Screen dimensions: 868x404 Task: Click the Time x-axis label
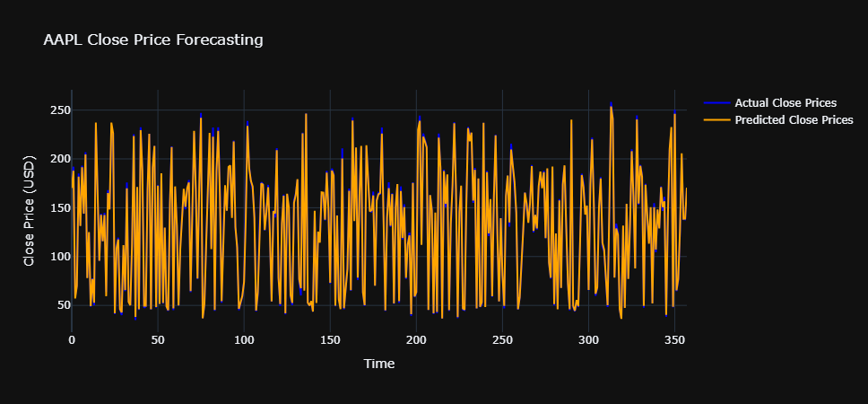point(379,364)
